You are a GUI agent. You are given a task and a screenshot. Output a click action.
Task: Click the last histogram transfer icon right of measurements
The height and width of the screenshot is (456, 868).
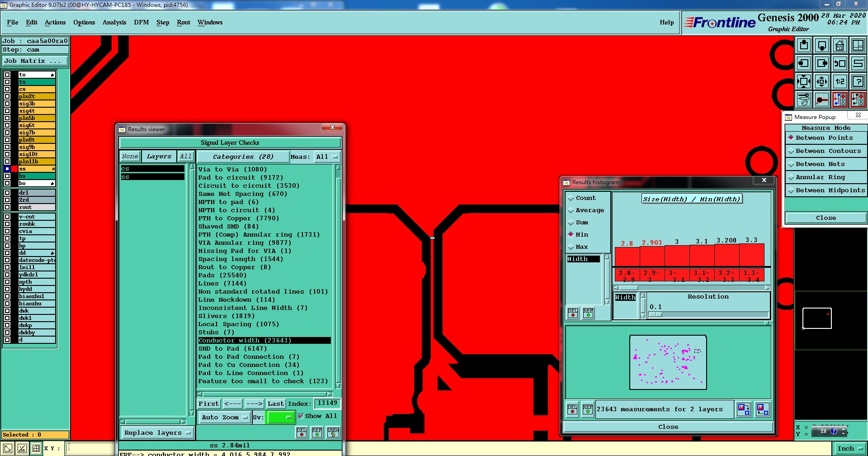(x=763, y=409)
